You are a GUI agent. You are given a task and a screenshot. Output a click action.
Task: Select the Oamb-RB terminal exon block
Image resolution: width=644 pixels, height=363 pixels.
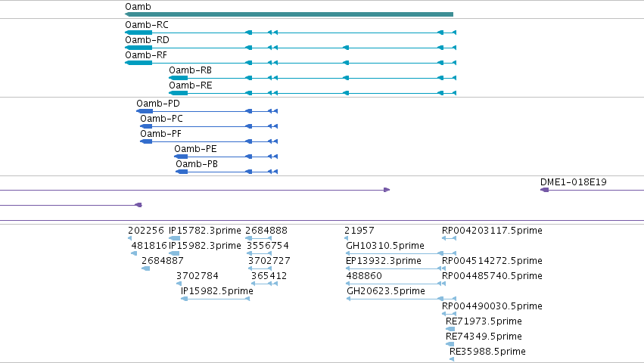click(179, 78)
